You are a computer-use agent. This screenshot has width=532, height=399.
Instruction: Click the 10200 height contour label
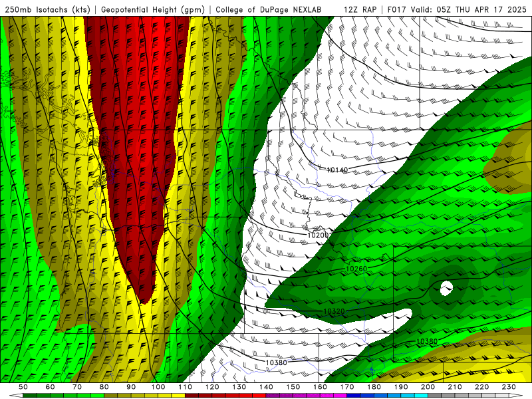click(318, 235)
